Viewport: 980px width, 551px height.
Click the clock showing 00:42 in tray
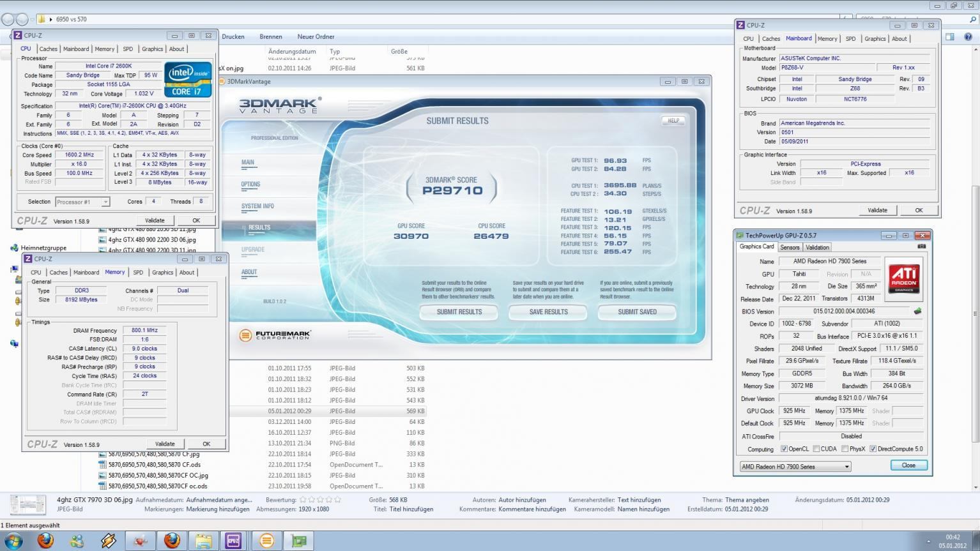point(953,537)
